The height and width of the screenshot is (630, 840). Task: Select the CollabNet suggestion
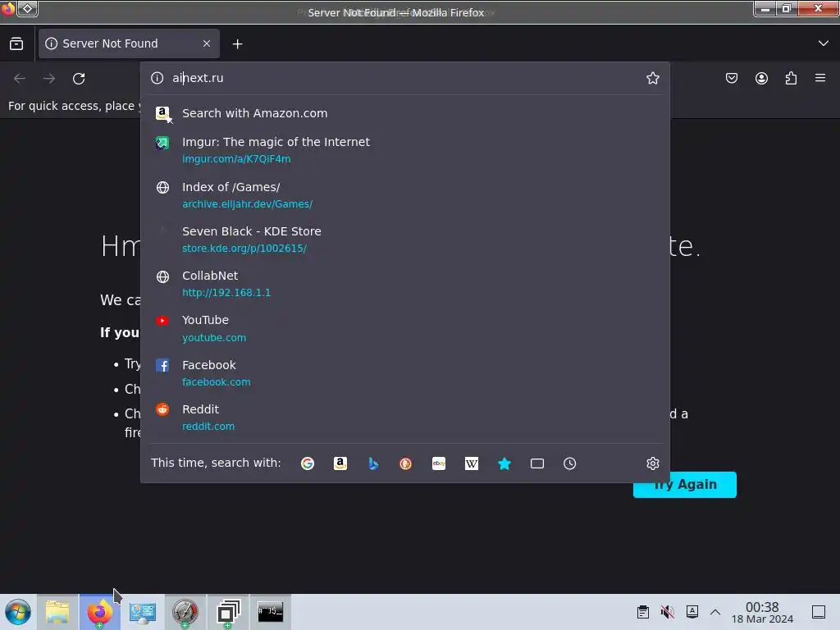(x=405, y=284)
